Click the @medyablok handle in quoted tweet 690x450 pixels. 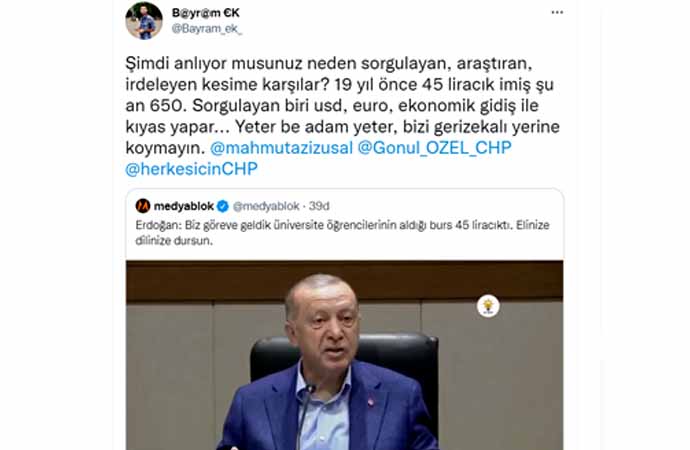(x=266, y=206)
